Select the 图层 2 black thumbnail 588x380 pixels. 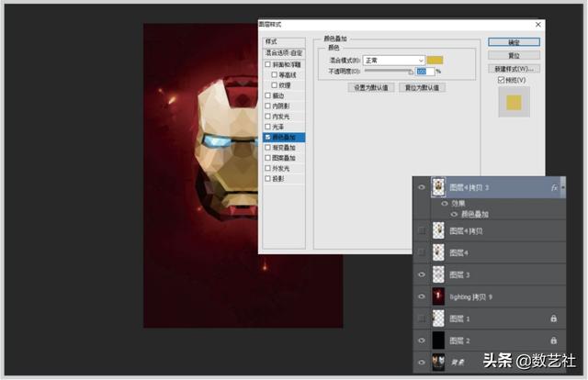(x=438, y=341)
